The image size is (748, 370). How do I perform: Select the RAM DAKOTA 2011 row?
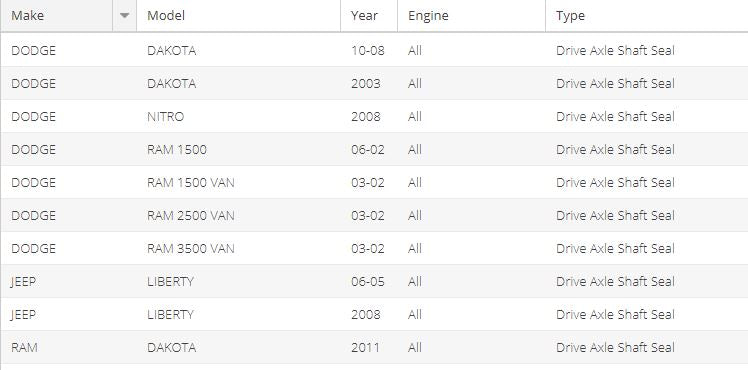click(374, 347)
